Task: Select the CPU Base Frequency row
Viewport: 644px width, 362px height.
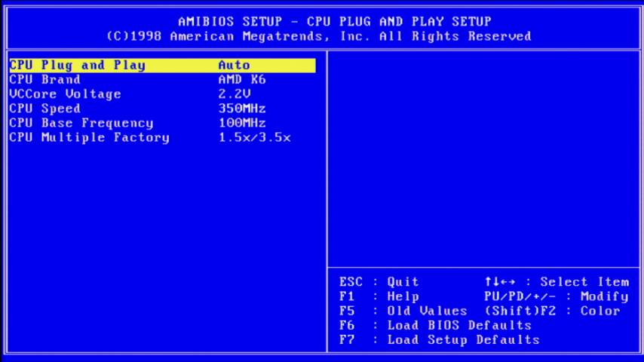Action: click(x=81, y=123)
